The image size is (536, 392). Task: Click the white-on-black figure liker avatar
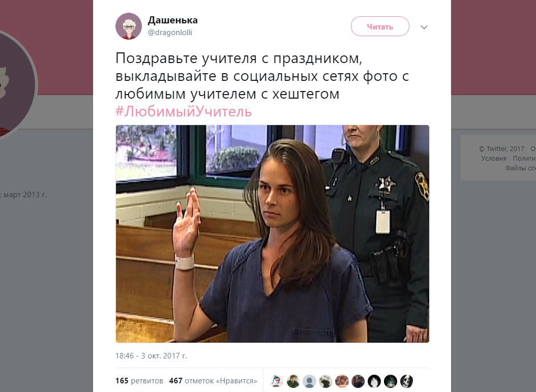(374, 381)
